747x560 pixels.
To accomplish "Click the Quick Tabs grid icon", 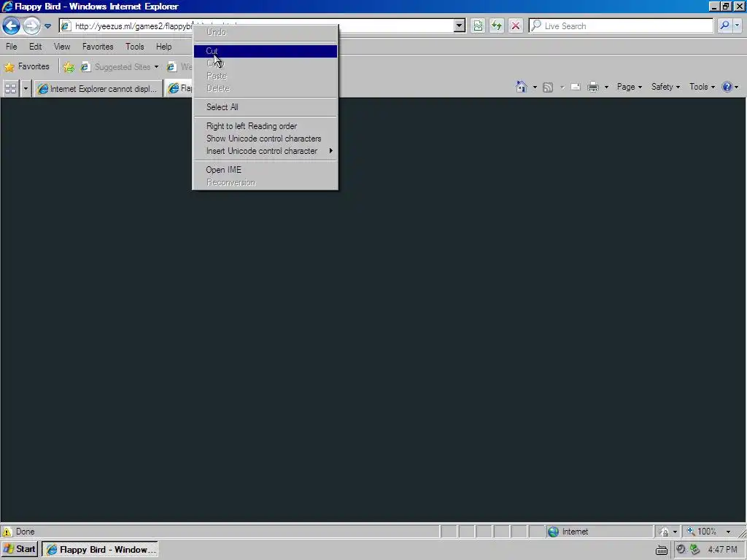I will point(10,88).
